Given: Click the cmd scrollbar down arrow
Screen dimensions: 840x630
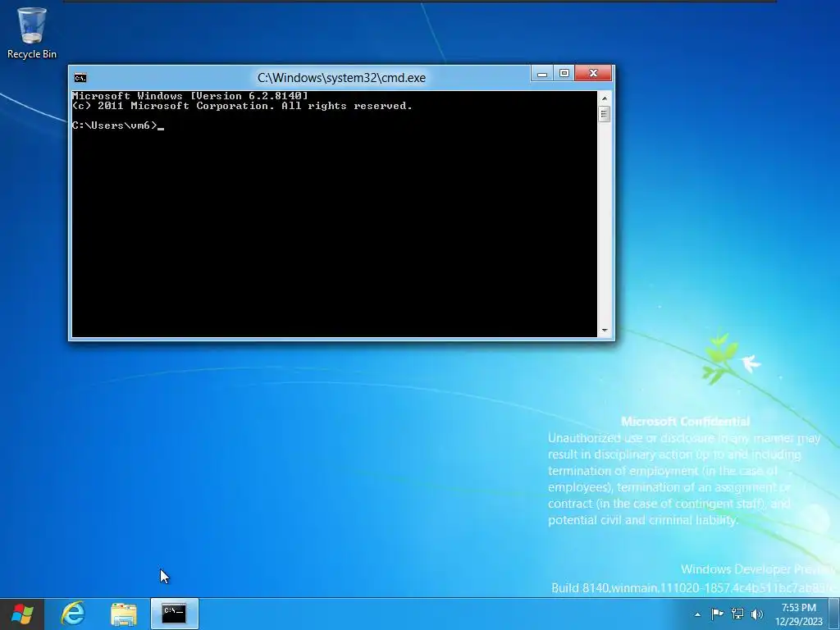Looking at the screenshot, I should coord(605,331).
